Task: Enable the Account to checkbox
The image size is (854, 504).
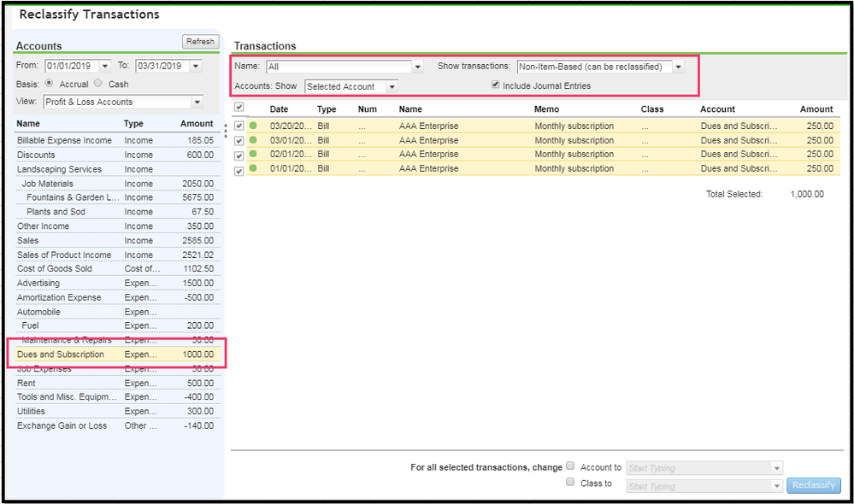Action: click(x=570, y=466)
